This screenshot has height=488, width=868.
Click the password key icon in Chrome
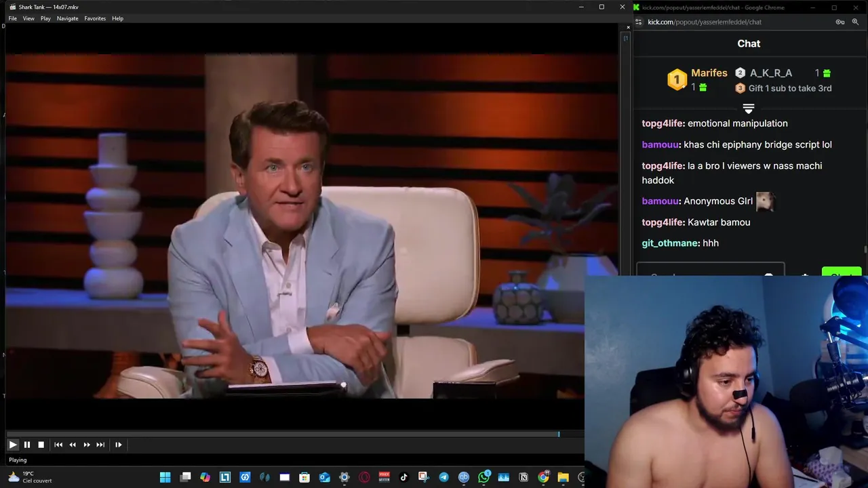tap(840, 22)
